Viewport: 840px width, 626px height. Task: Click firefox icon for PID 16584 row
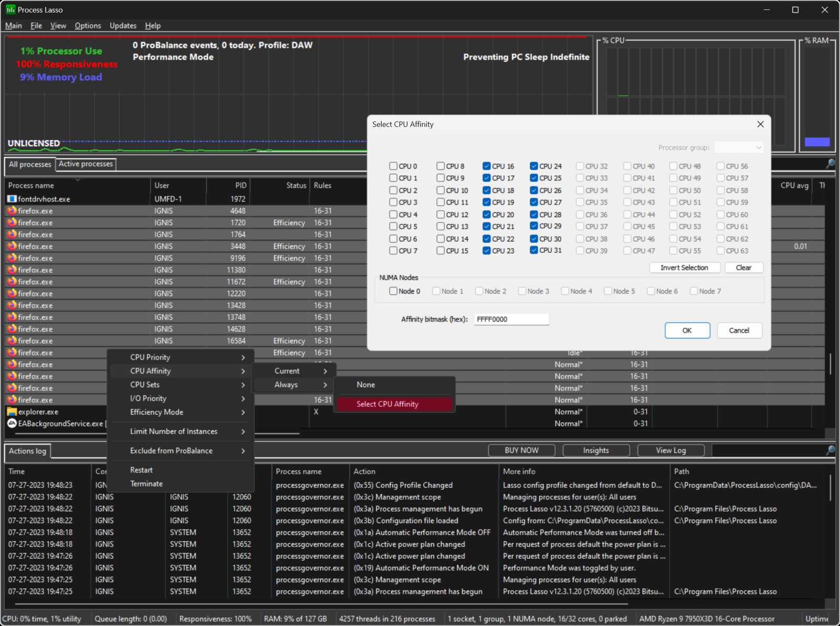pos(12,341)
